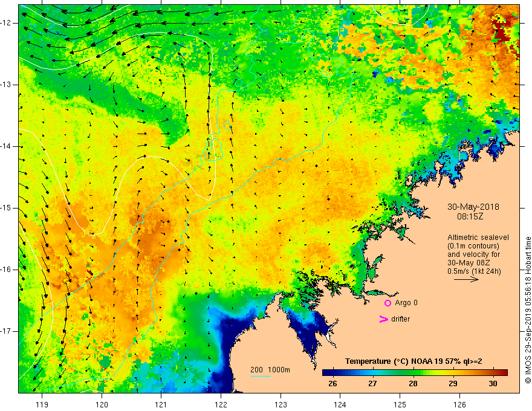Viewport: 532px width, 411px height.
Task: Click the '30-May-2018' date text
Action: tap(473, 207)
